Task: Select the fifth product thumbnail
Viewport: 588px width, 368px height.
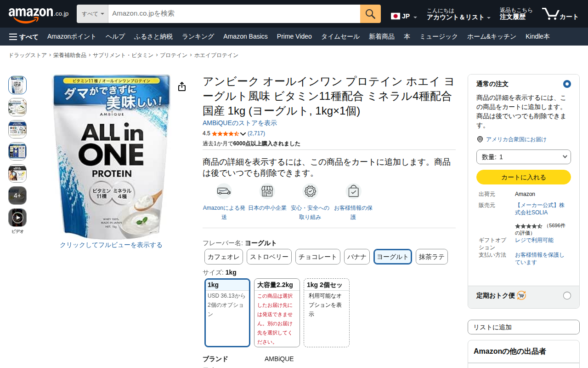Action: [x=17, y=173]
